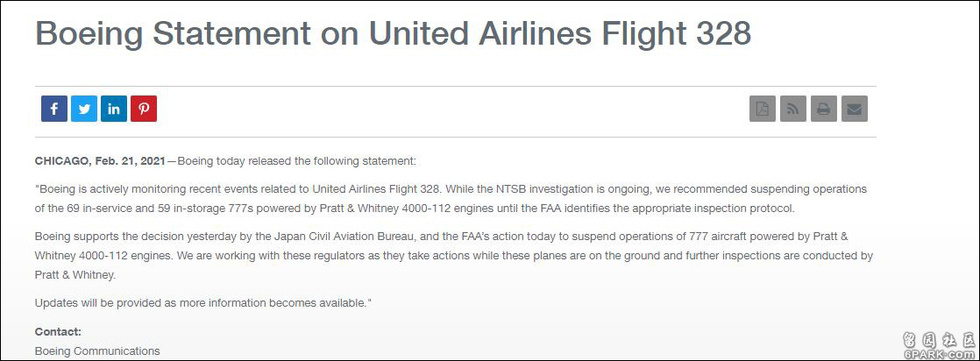
Task: Click the headline about Flight 328
Action: click(393, 34)
